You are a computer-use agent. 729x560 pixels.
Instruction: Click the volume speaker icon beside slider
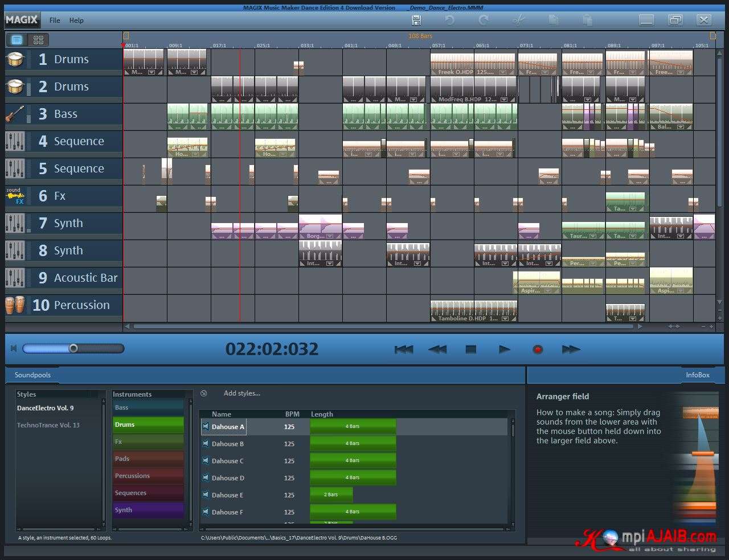(x=14, y=348)
